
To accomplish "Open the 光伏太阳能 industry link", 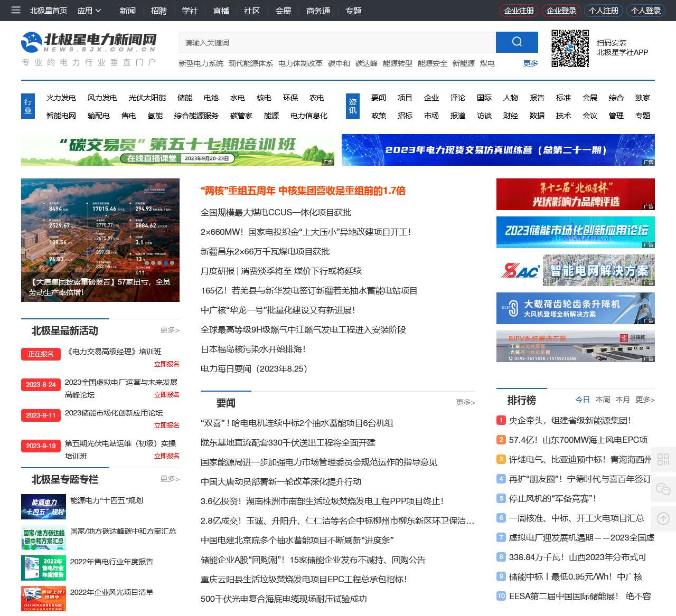I will coord(147,98).
